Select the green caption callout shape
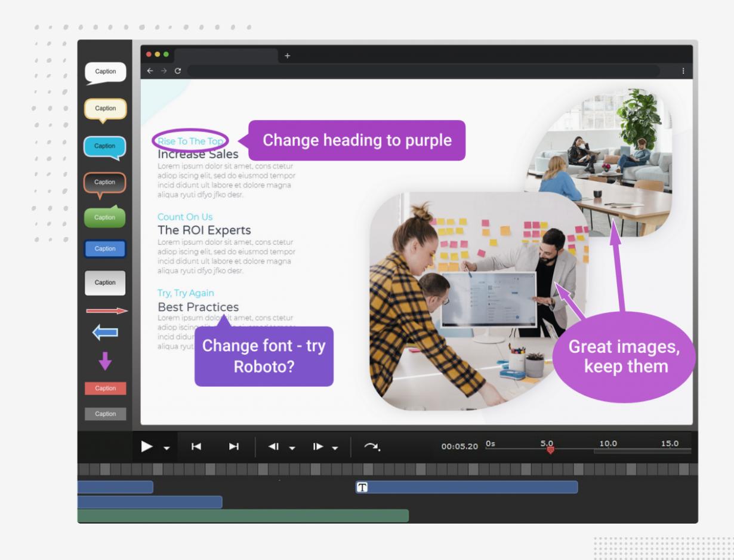 [x=105, y=217]
